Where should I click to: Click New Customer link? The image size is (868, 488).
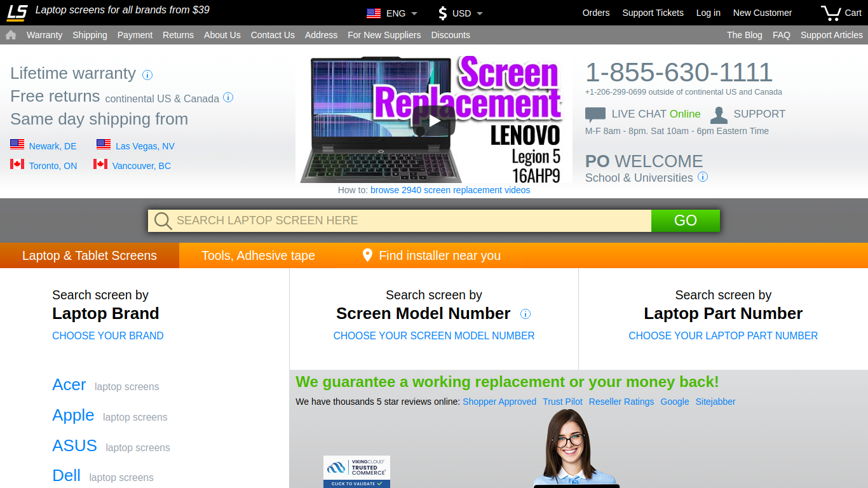pyautogui.click(x=763, y=13)
